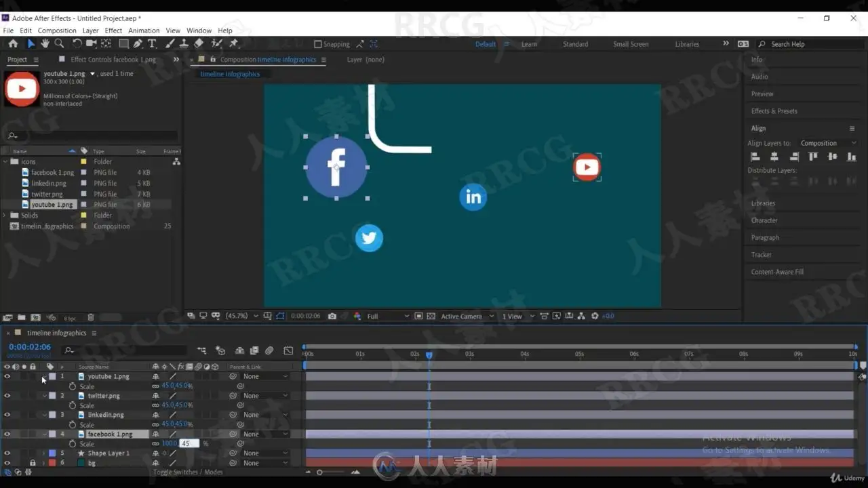Click the blue label swatch of Shape Layer 1
The width and height of the screenshot is (868, 488).
[52, 453]
